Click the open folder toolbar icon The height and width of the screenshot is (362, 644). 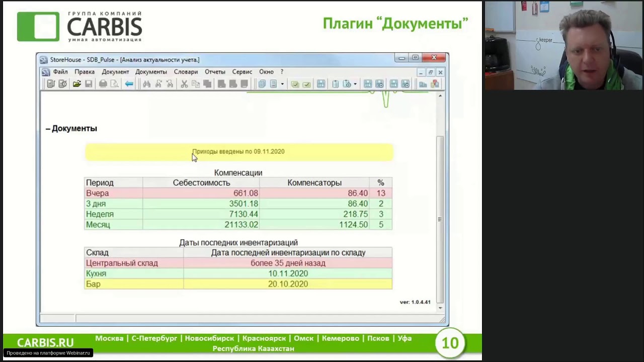coord(77,84)
